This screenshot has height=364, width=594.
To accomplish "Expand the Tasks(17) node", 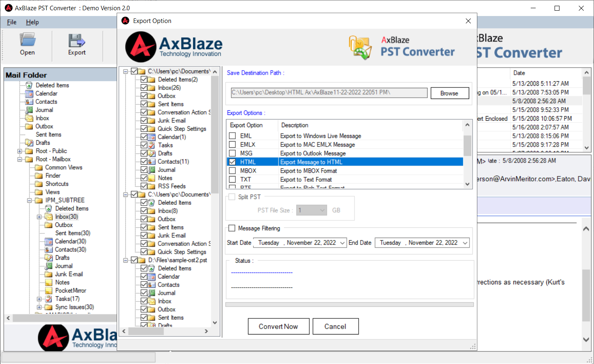I will pos(39,299).
